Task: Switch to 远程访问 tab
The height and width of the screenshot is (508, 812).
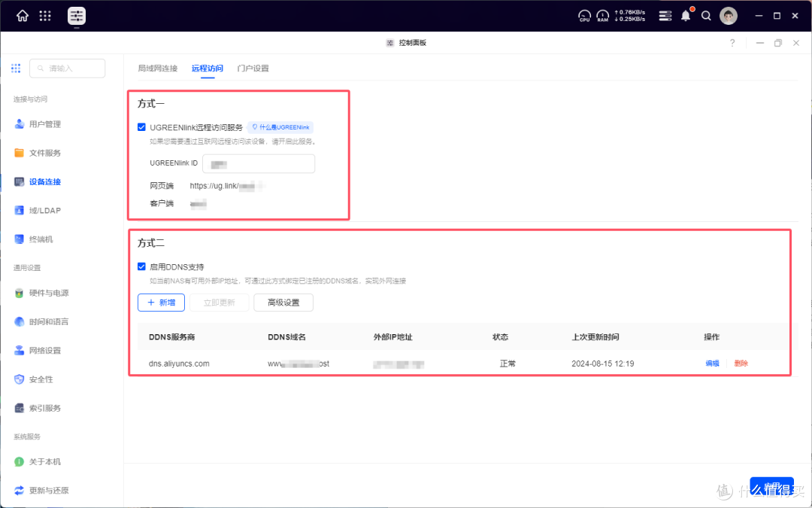Action: click(x=208, y=68)
